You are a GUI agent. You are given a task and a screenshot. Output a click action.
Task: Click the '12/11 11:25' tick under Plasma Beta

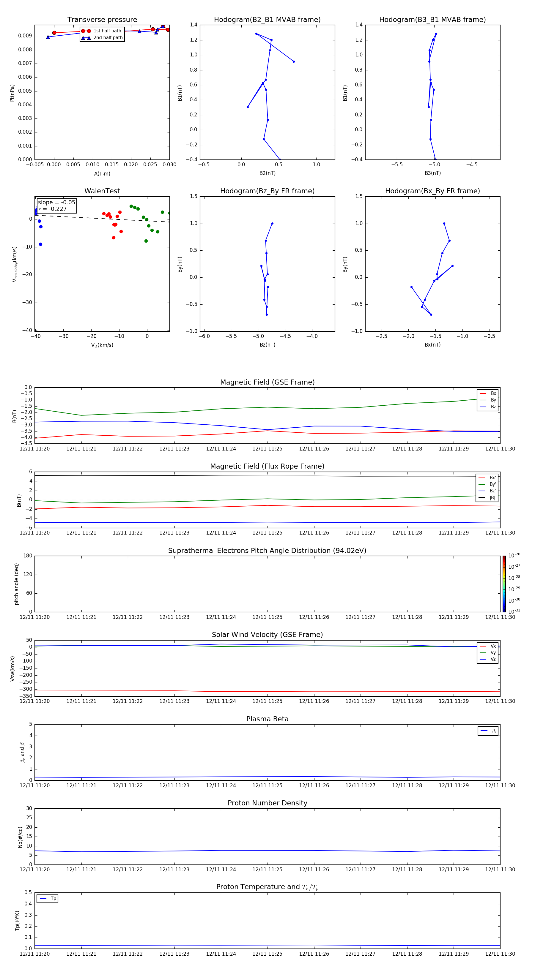coord(267,785)
